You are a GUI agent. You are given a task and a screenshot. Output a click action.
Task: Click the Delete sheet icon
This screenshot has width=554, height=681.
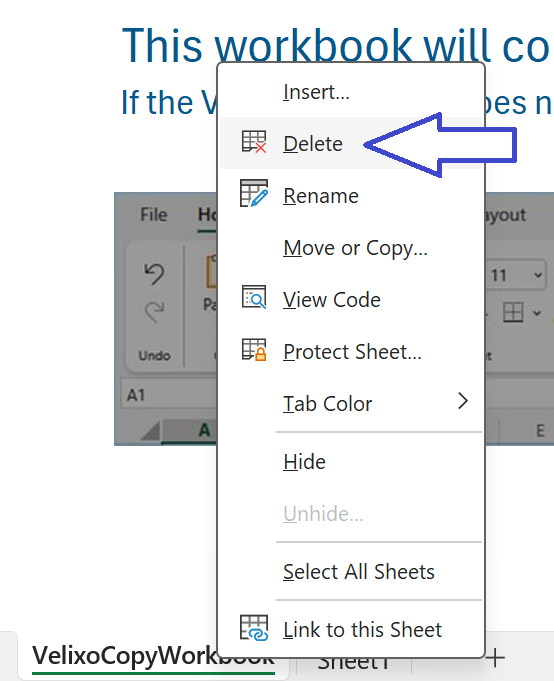pyautogui.click(x=254, y=142)
